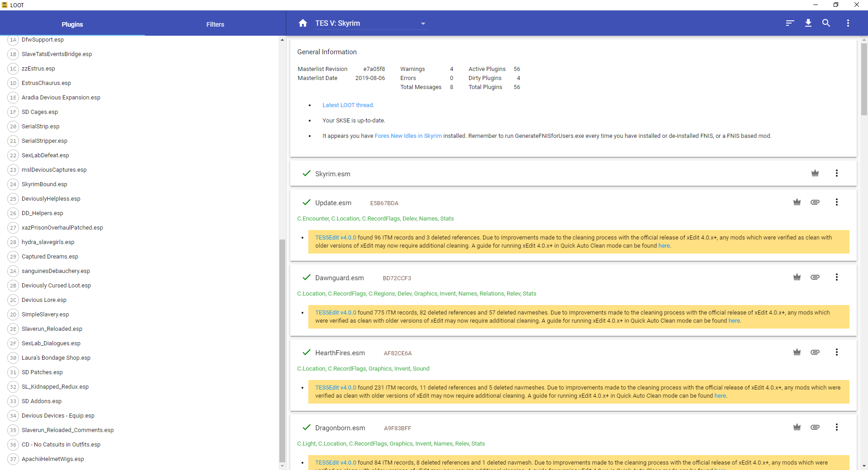This screenshot has width=868, height=470.
Task: Open the main overflow menu in the header
Action: 848,23
